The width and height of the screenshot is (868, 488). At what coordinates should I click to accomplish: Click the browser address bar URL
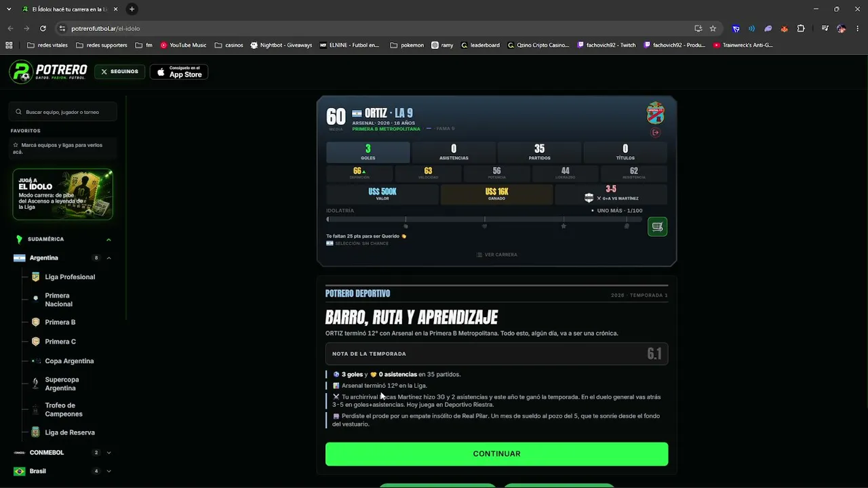tap(105, 28)
